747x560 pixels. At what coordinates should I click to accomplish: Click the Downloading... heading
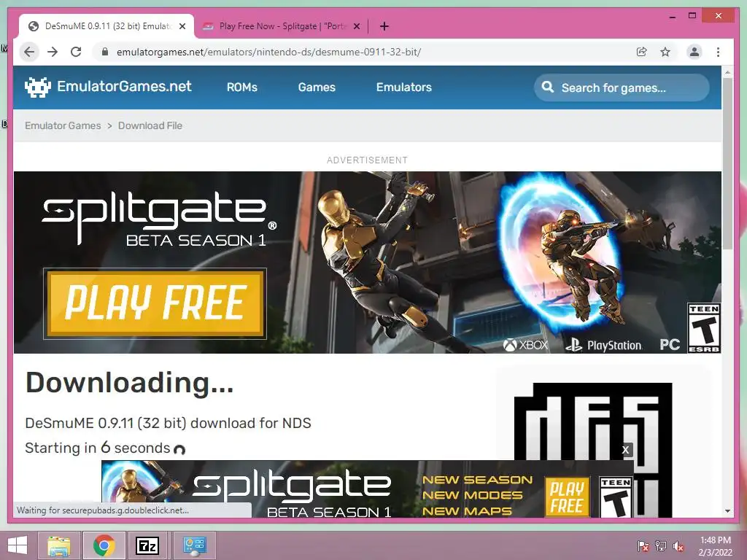[x=130, y=383]
